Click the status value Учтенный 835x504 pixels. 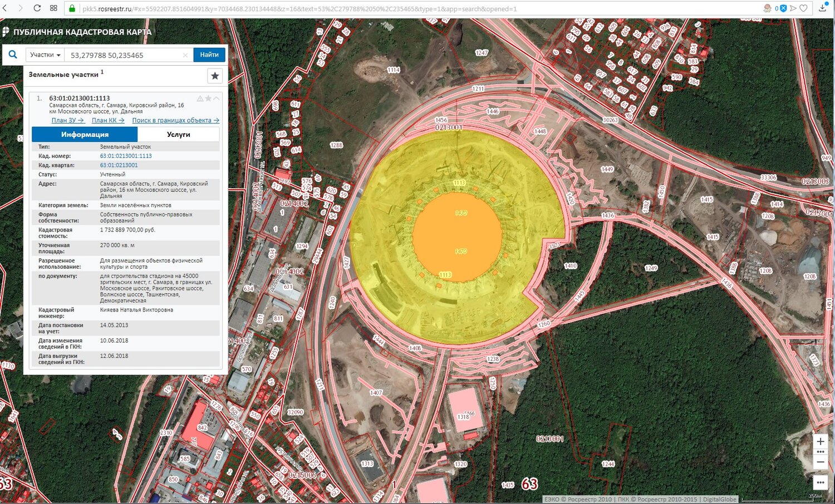pyautogui.click(x=112, y=175)
